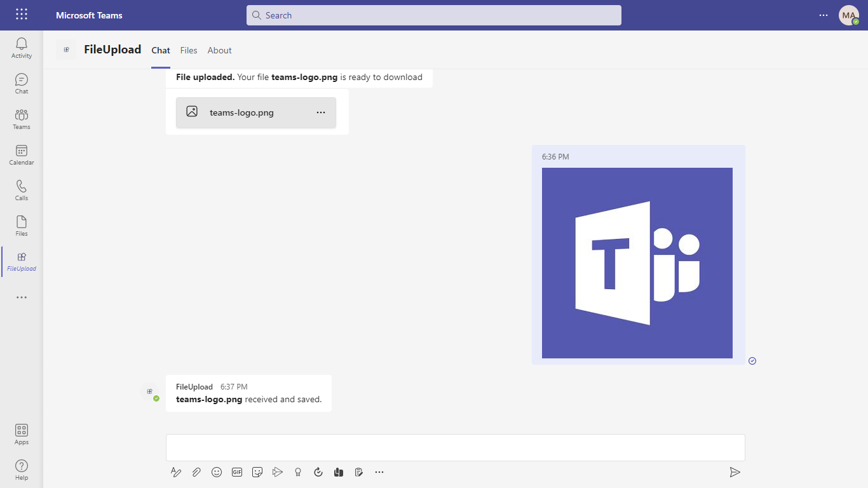Click in the Search box

(x=434, y=15)
